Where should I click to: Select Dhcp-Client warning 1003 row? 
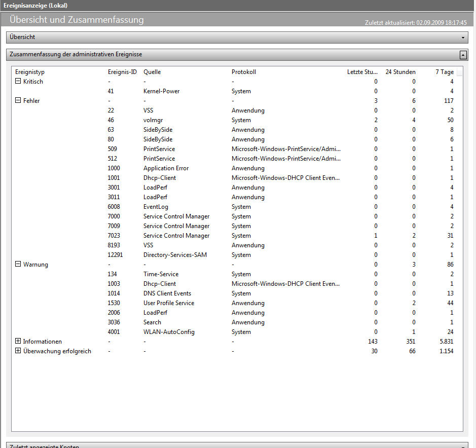tap(237, 284)
